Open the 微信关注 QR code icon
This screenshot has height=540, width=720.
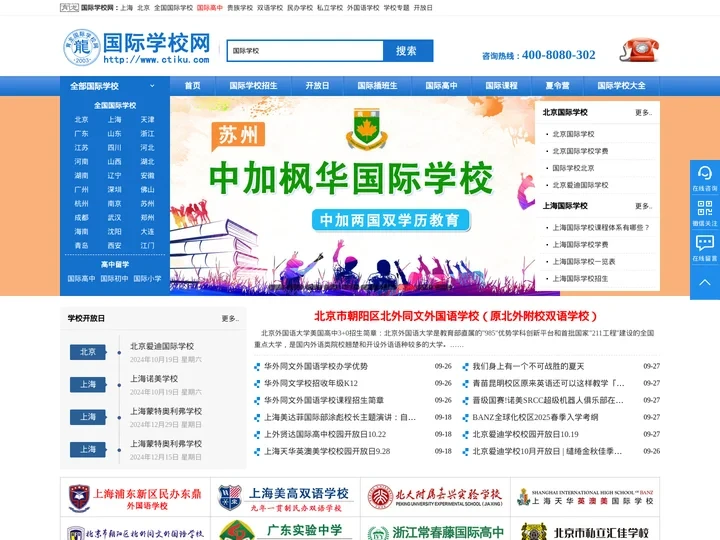(705, 213)
